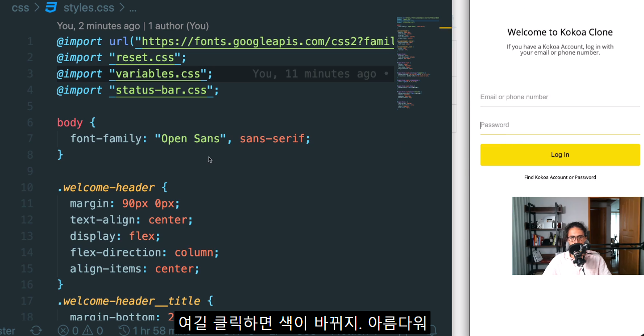
Task: Click the "Open Sans" font value
Action: [x=191, y=139]
